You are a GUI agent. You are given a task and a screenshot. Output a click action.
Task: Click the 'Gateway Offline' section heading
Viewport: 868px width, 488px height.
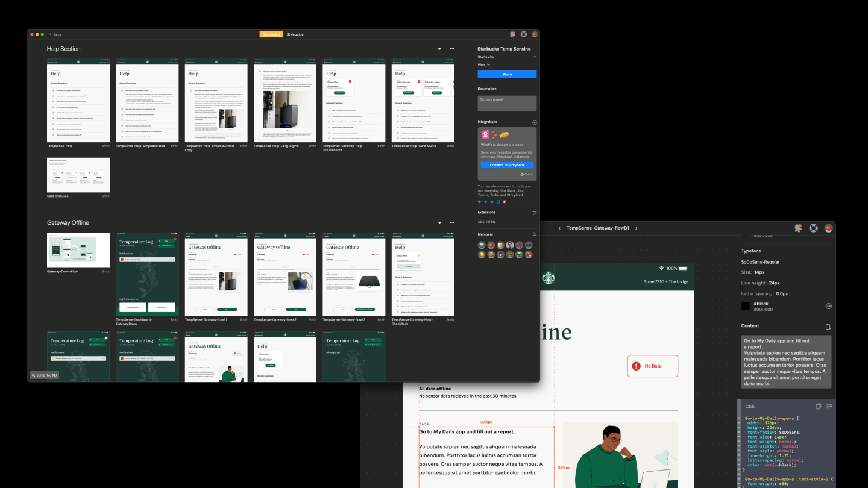click(68, 222)
